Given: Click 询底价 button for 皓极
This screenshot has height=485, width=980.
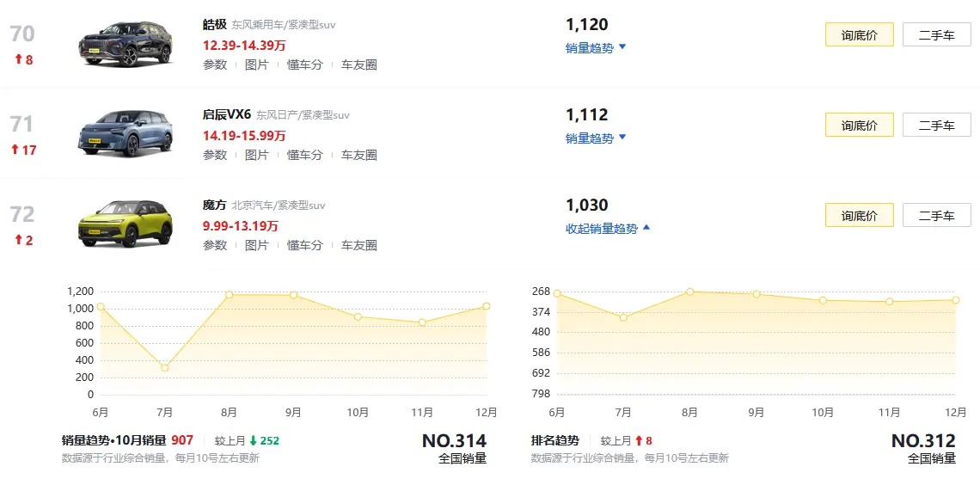Looking at the screenshot, I should pyautogui.click(x=860, y=35).
